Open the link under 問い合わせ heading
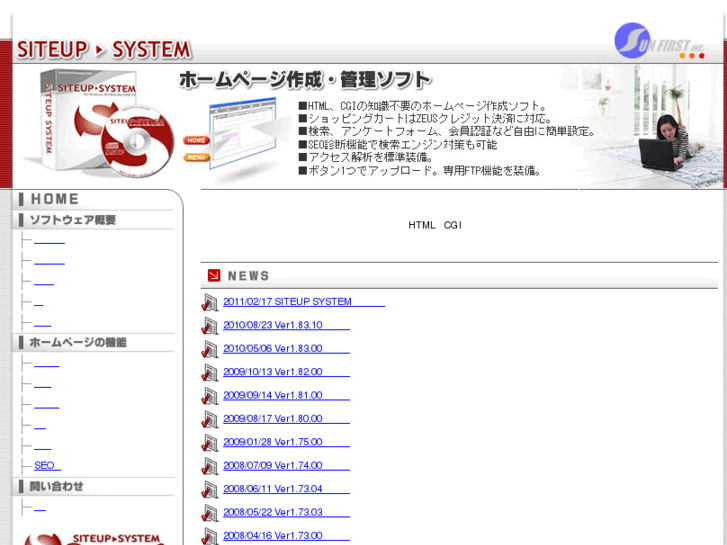This screenshot has height=545, width=727. (40, 509)
